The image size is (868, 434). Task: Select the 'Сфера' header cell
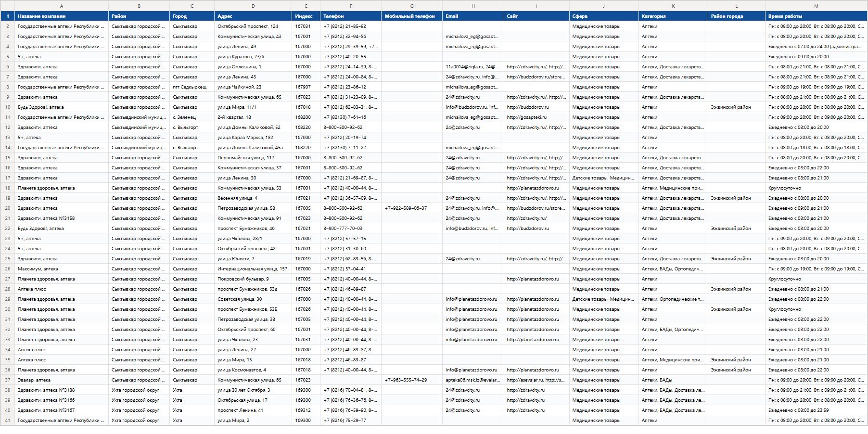click(604, 16)
